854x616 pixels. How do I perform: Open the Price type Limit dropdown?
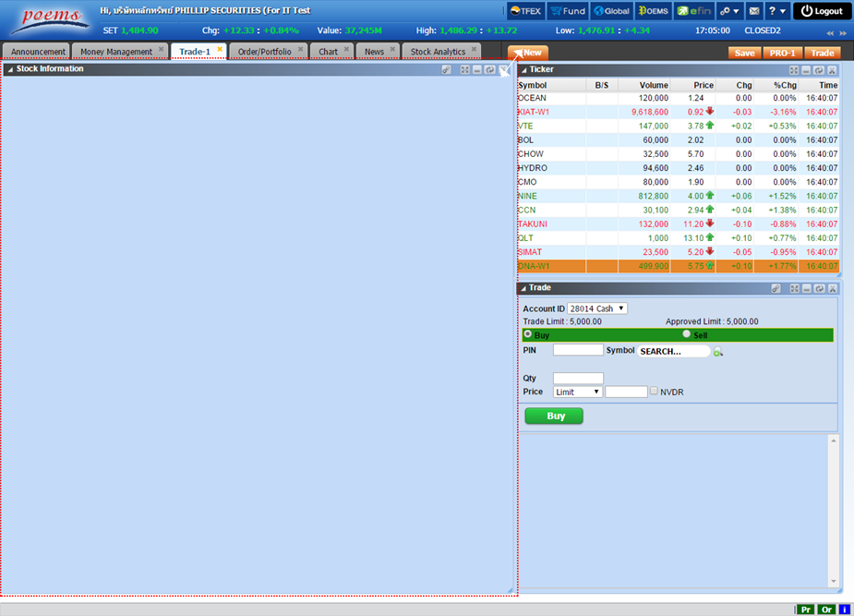(x=577, y=392)
